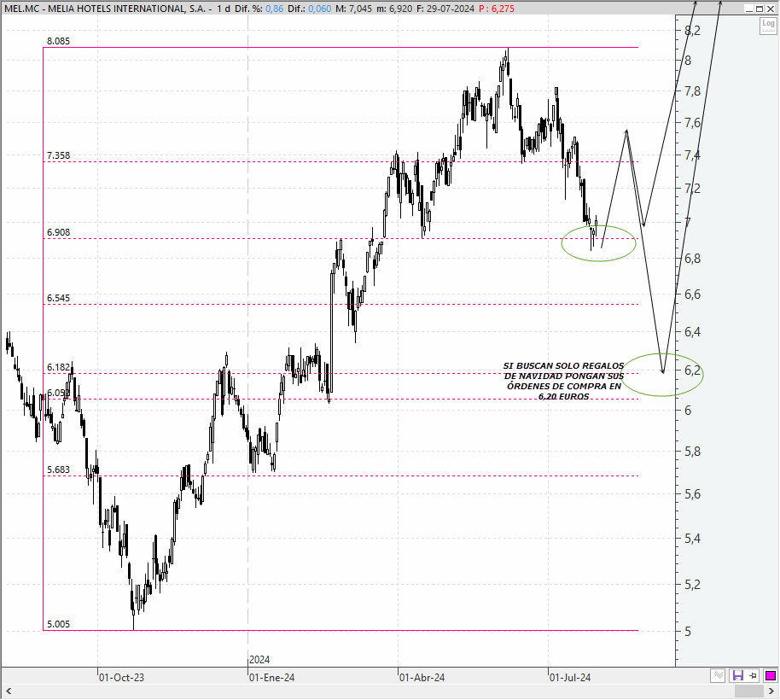780x700 pixels.
Task: Click the 5.005 Fibonacci level label
Action: [58, 624]
